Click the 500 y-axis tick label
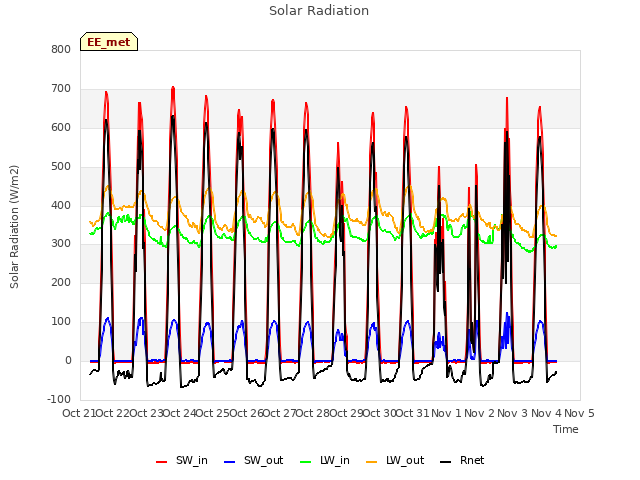The image size is (640, 480). pyautogui.click(x=61, y=166)
